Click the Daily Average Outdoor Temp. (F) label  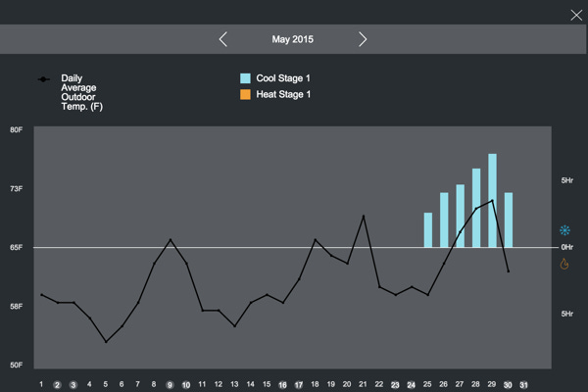pyautogui.click(x=81, y=92)
